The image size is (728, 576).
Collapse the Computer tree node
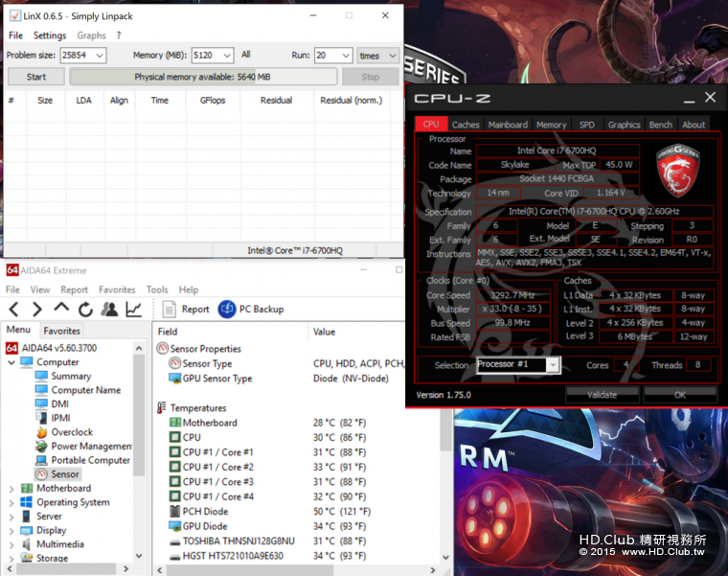11,362
